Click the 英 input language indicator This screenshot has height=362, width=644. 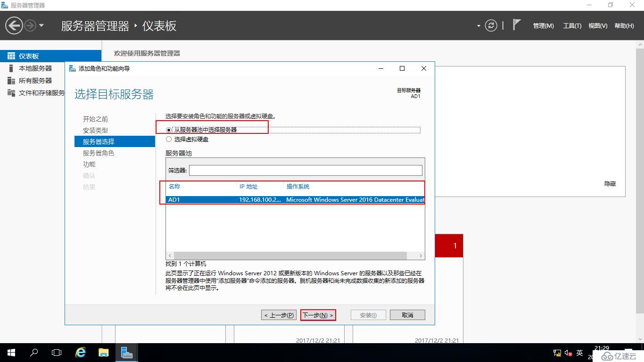pos(579,353)
